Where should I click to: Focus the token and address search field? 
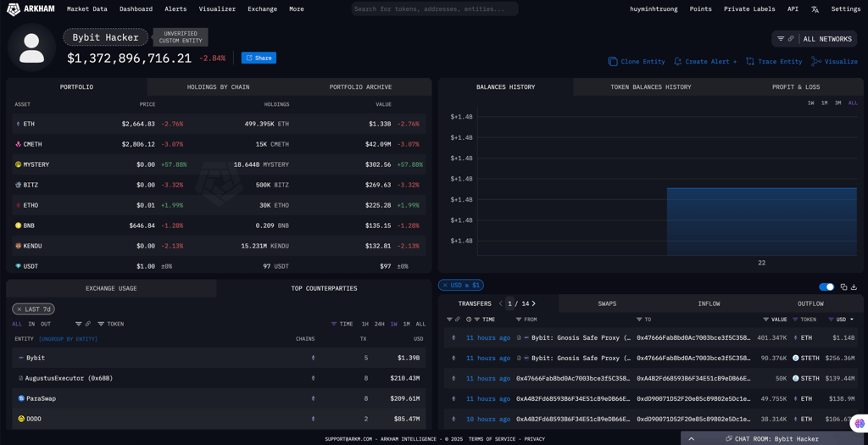pos(435,8)
